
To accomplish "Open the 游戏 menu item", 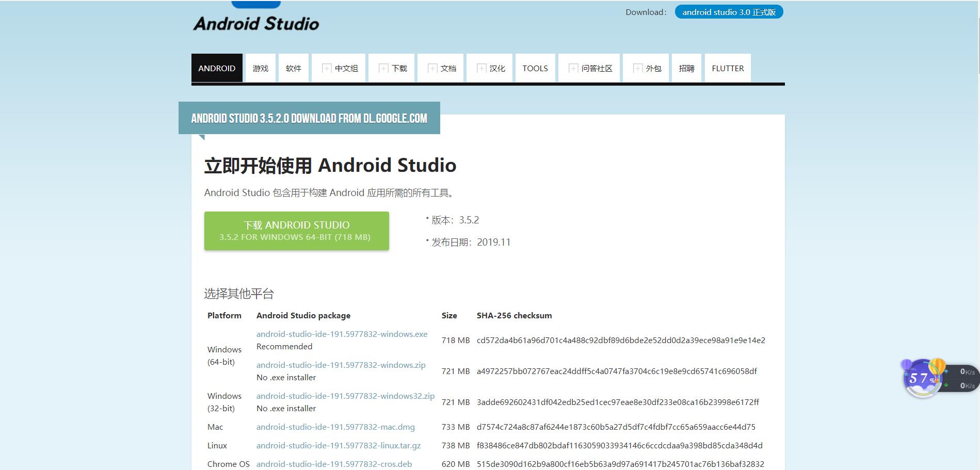I will 261,68.
